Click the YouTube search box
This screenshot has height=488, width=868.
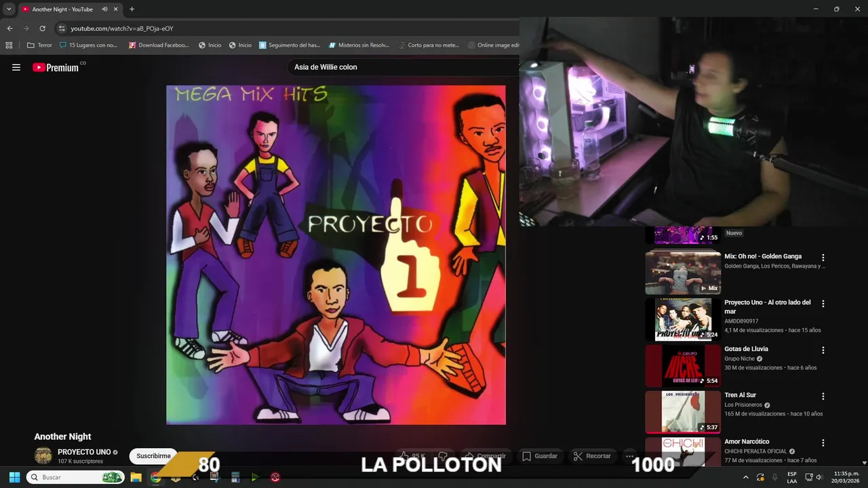click(403, 67)
